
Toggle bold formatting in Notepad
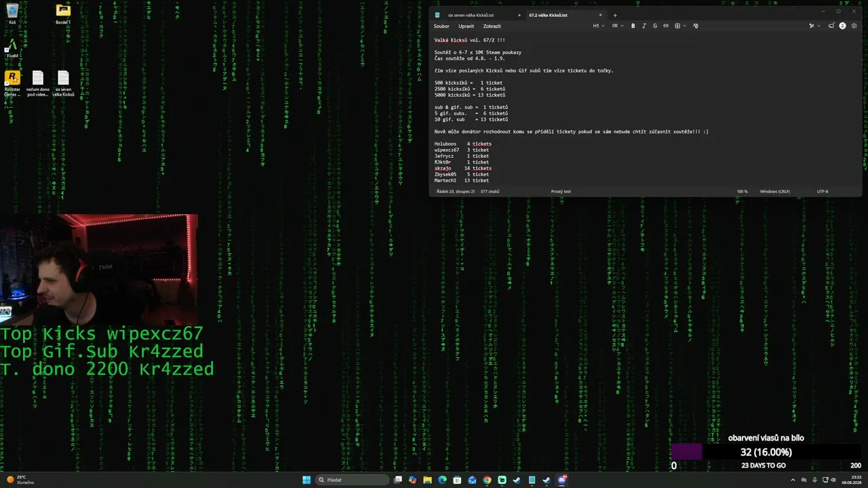633,26
